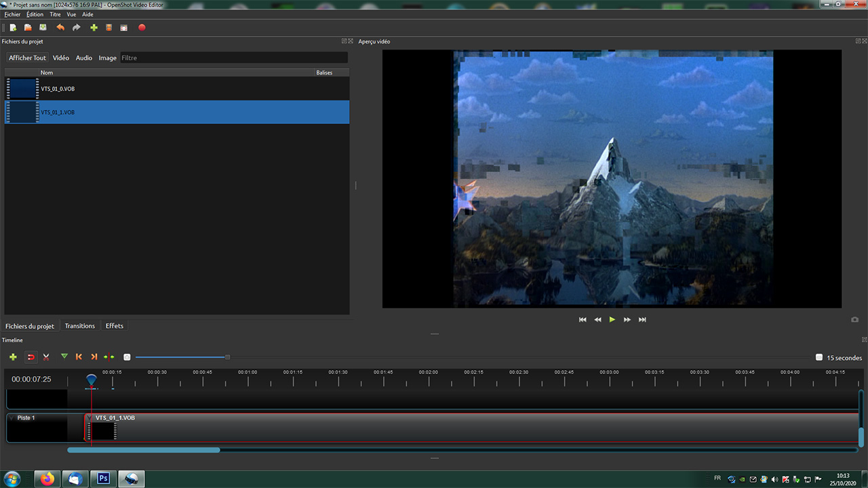Adjust the timeline zoom slider handle
Screen dimensions: 868x488
tap(227, 357)
